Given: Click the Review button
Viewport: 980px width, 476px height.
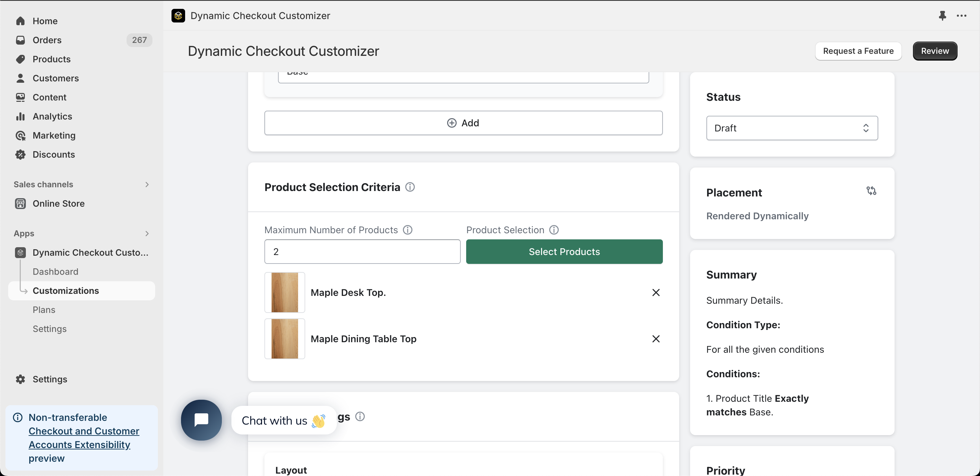Looking at the screenshot, I should 935,51.
